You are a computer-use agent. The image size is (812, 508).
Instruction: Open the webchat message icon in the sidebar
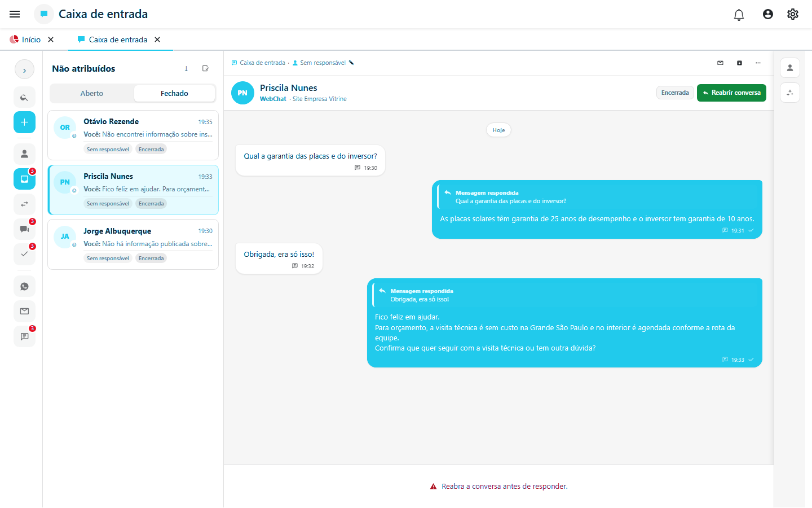24,336
